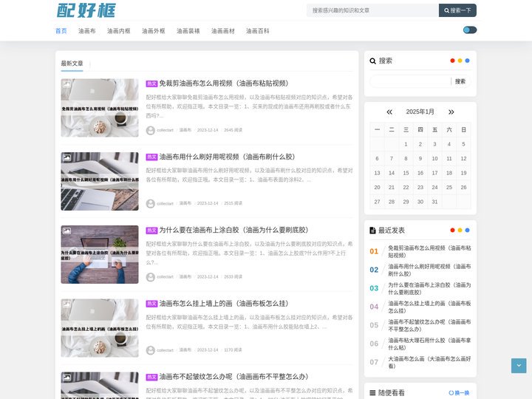Image resolution: width=532 pixels, height=399 pixels.
Task: Click image icon on 为什么要在油画布上涂白胶 thumbnail
Action: [66, 231]
